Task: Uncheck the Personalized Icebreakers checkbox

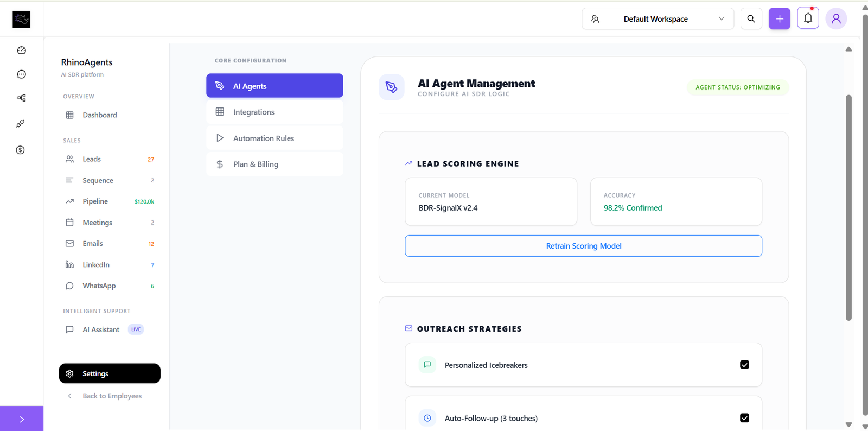Action: tap(745, 365)
